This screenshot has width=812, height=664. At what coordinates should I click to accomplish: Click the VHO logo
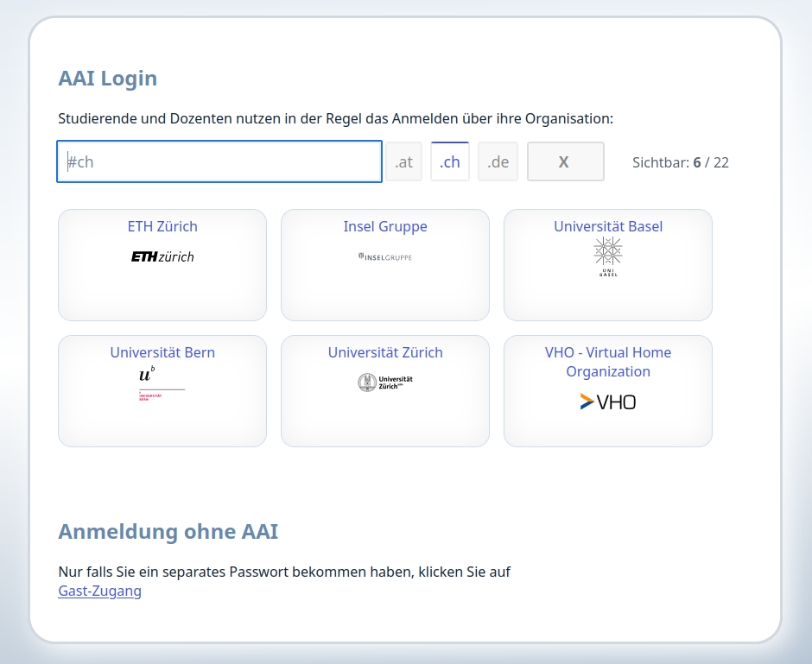point(608,402)
